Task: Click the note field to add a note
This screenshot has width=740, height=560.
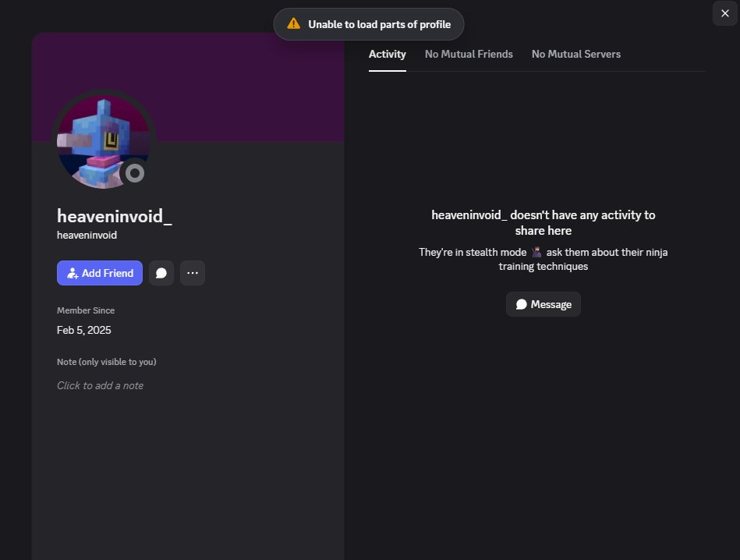Action: click(x=100, y=385)
